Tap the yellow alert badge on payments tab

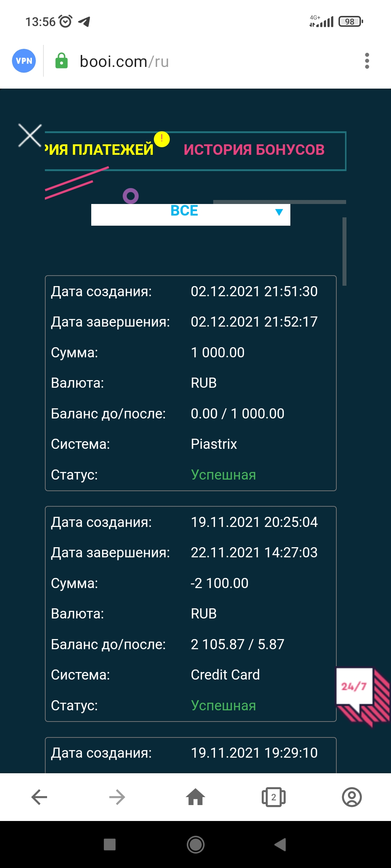click(x=161, y=139)
